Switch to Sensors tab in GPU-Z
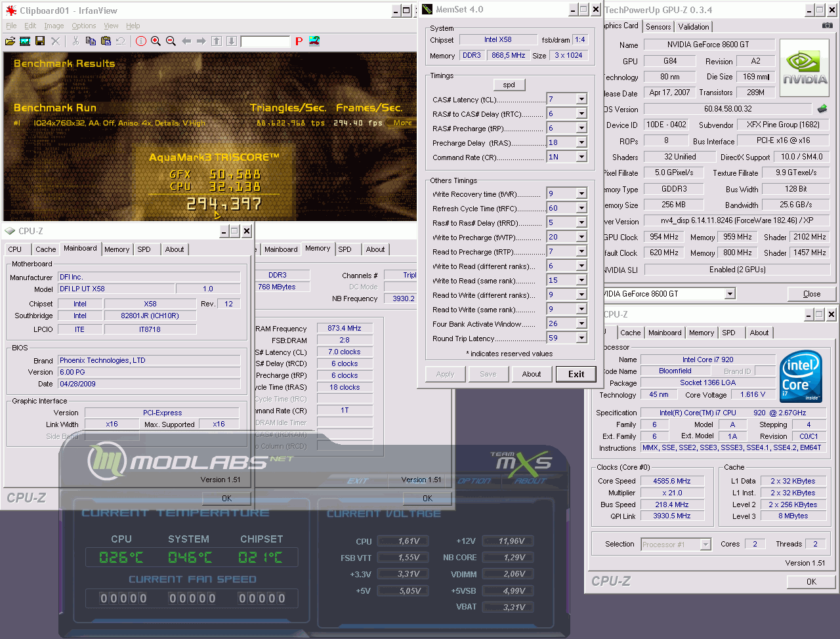This screenshot has height=639, width=840. pos(658,27)
